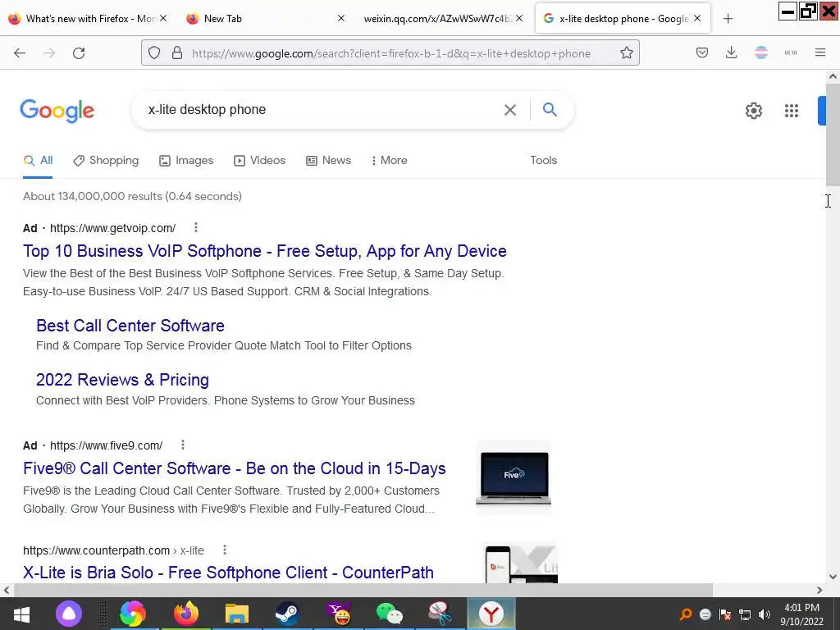Go to the Google logo homepage

click(x=57, y=111)
